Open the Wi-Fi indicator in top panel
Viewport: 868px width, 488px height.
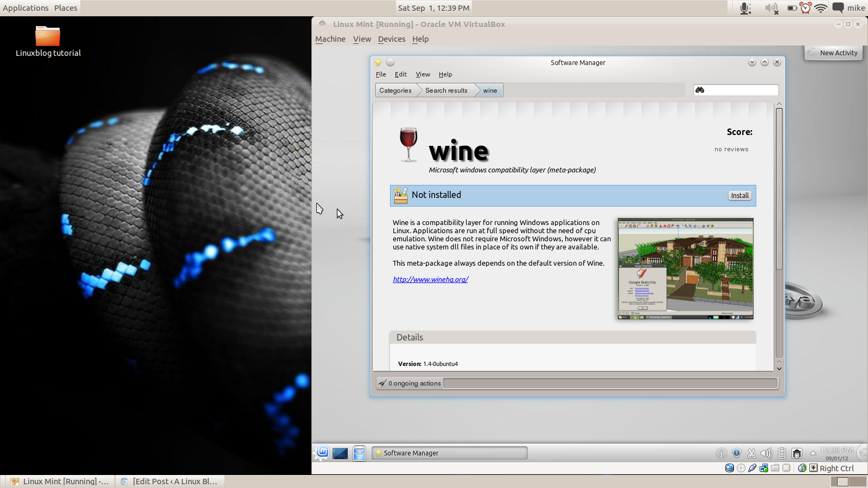tap(821, 8)
